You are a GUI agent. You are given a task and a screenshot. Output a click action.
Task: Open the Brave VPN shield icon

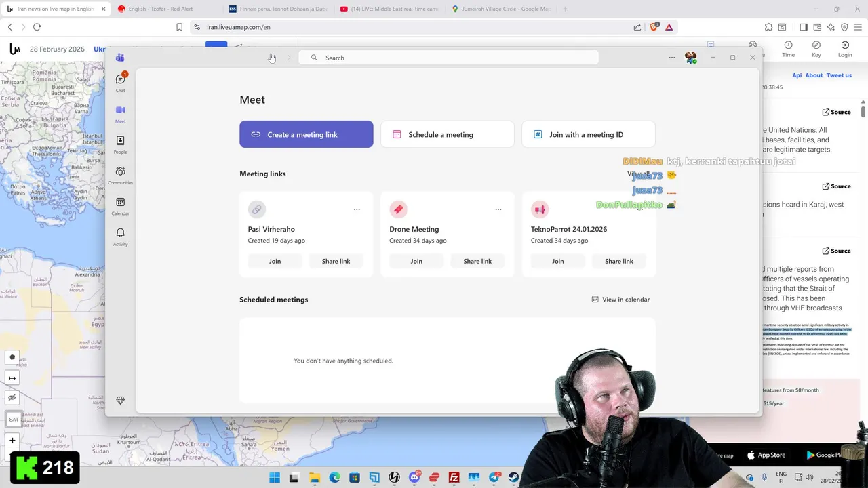[844, 27]
